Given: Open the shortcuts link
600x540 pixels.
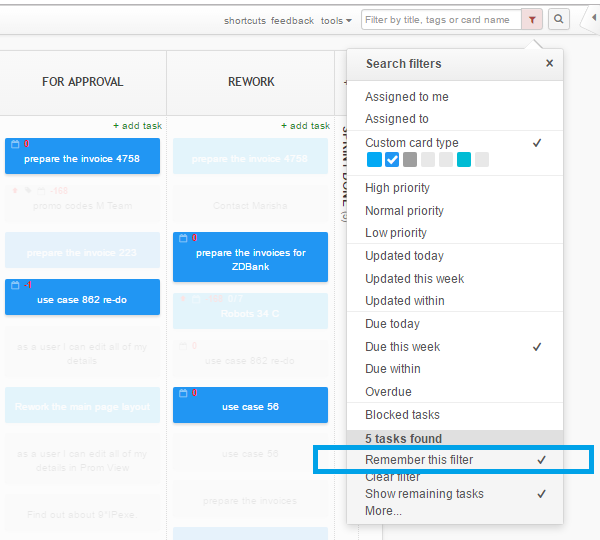Looking at the screenshot, I should pyautogui.click(x=245, y=21).
